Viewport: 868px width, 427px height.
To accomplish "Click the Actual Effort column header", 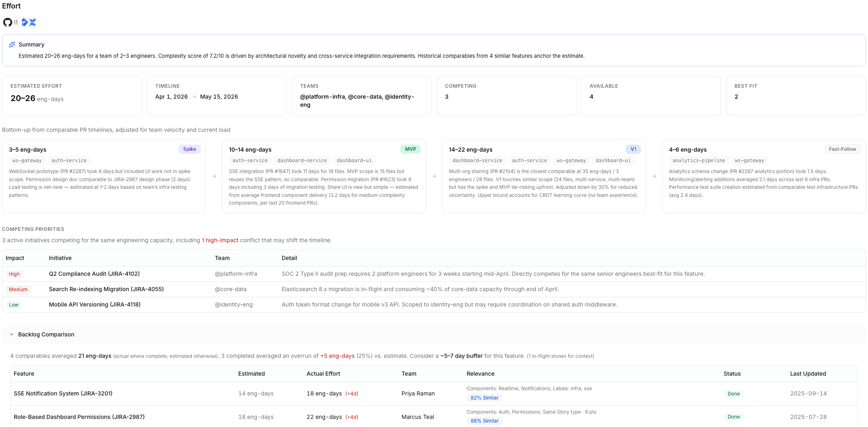I will pos(323,374).
